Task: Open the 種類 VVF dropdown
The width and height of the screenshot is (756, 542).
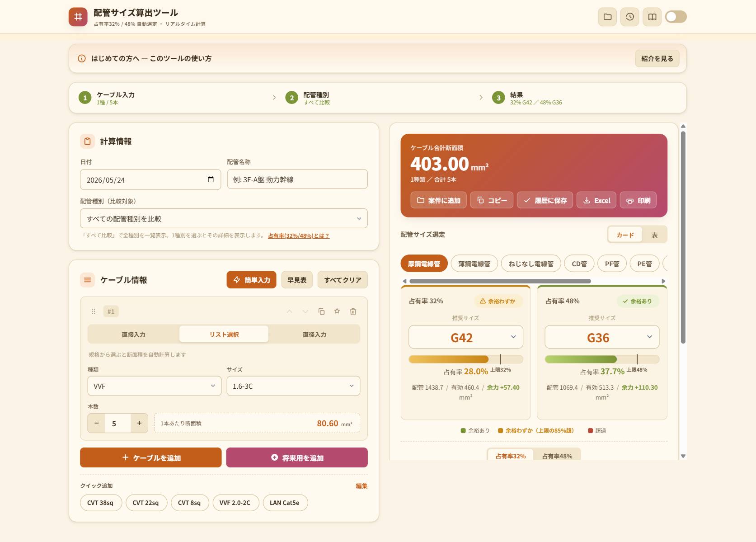Action: click(x=154, y=386)
